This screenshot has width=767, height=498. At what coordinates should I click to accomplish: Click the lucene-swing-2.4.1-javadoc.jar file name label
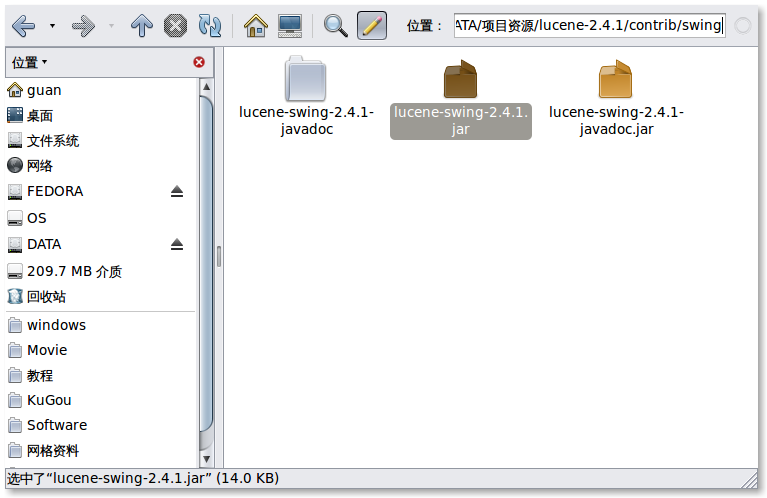616,120
